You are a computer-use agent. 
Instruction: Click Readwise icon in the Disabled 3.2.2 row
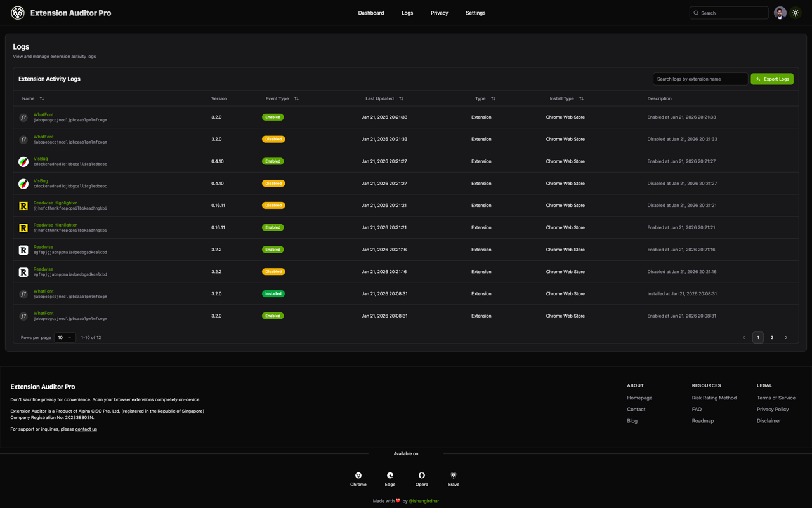23,272
